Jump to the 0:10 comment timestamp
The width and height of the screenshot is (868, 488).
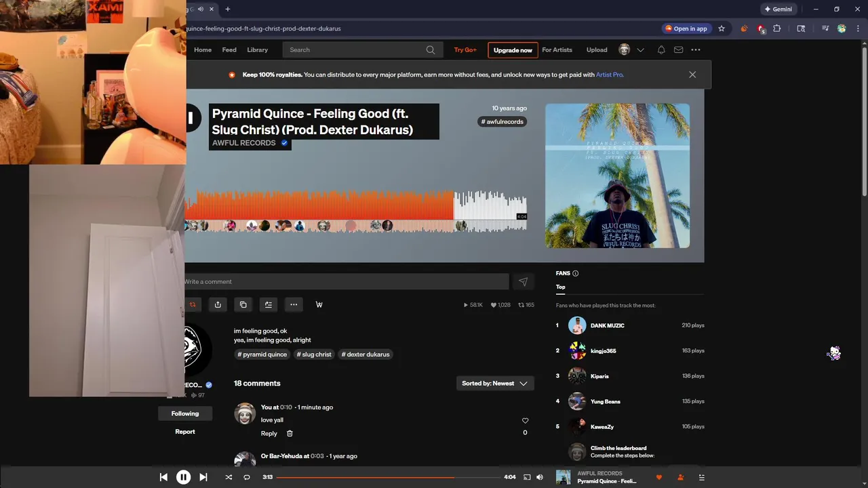[x=286, y=407]
